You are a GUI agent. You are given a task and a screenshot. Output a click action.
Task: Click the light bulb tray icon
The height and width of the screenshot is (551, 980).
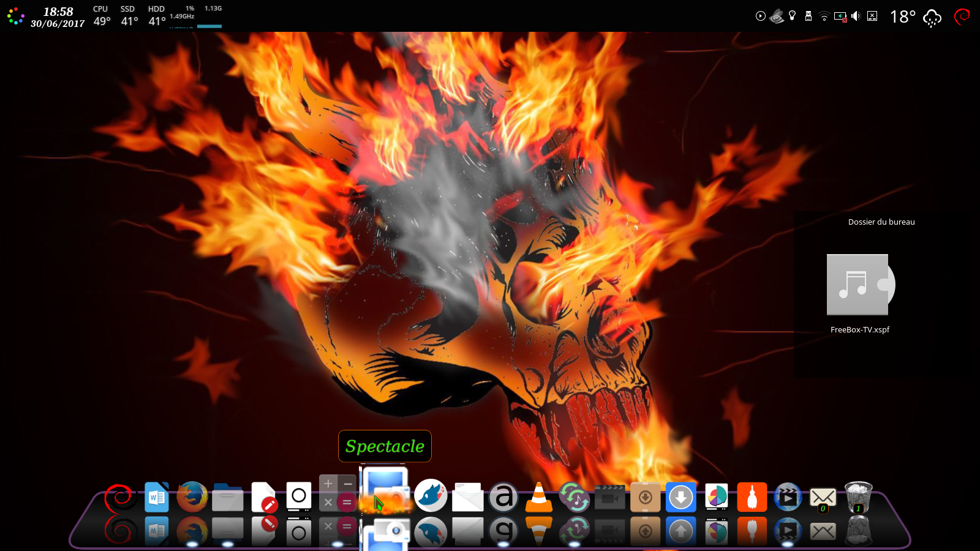coord(793,15)
